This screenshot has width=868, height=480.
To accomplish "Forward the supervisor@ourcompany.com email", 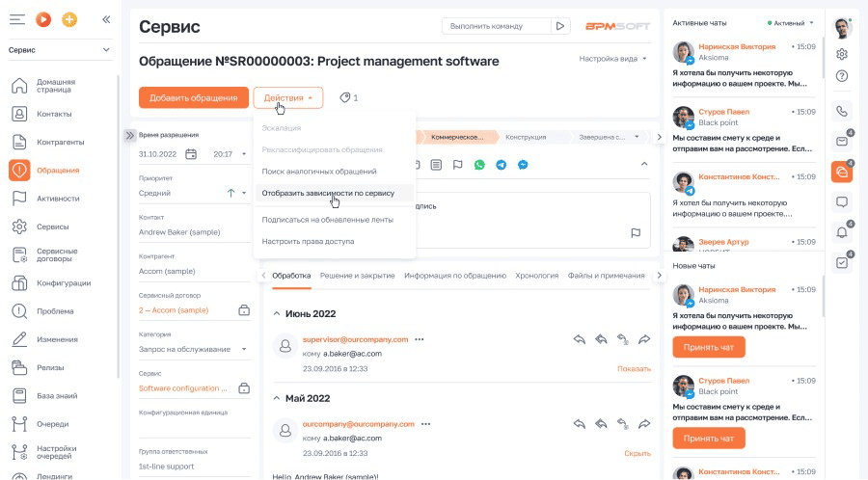I will coord(644,339).
